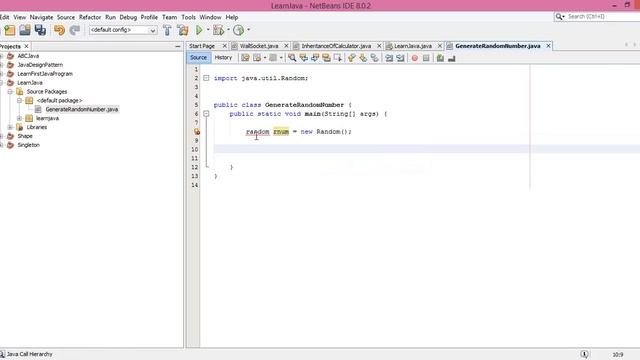Open the default config dropdown
This screenshot has width=640, height=360.
123,30
